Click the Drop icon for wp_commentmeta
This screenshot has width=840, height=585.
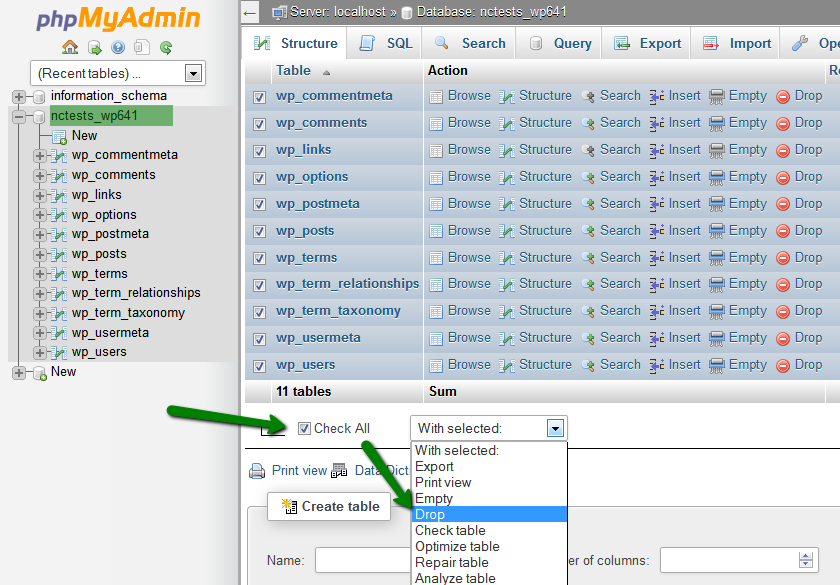[783, 96]
